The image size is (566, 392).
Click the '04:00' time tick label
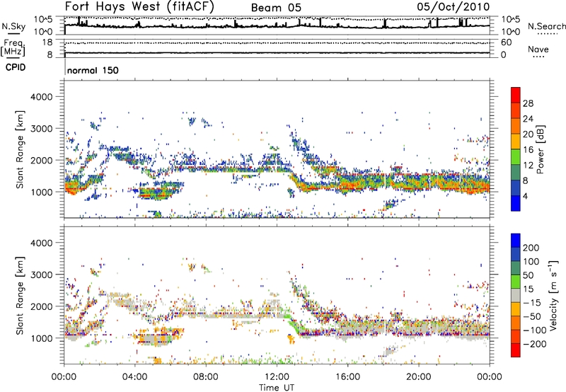point(135,377)
